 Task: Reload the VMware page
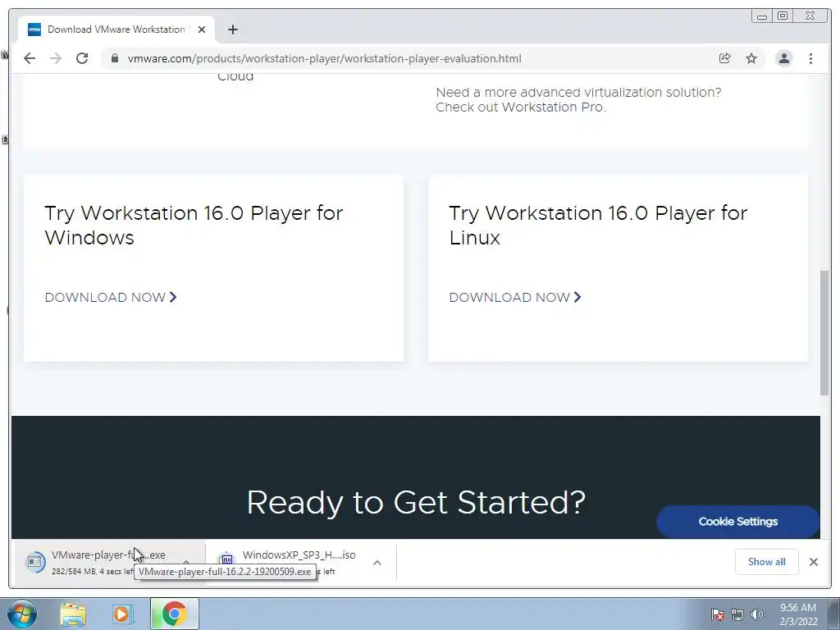click(82, 58)
